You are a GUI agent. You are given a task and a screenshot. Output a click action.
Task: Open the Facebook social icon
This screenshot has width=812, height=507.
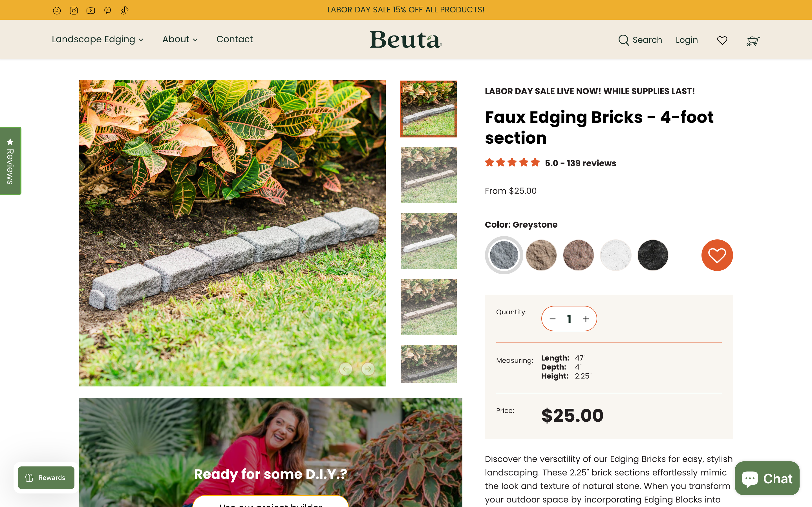[57, 10]
